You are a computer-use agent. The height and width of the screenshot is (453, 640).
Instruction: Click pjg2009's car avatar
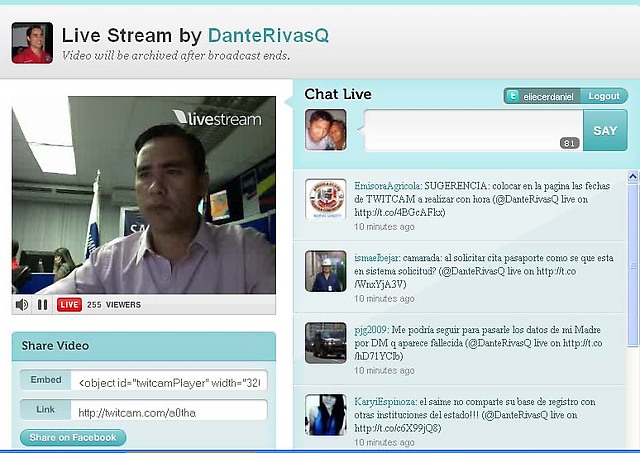point(325,342)
